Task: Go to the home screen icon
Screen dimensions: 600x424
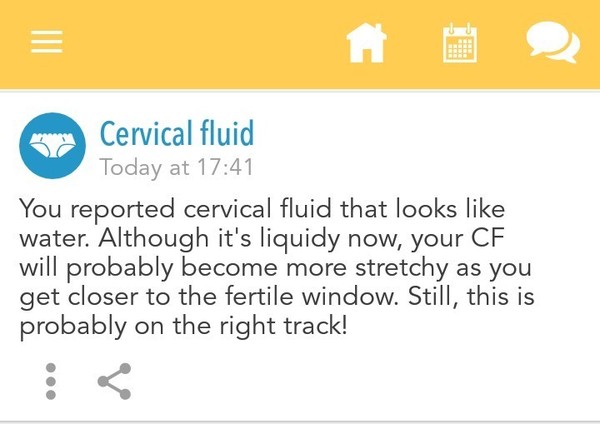Action: coord(366,42)
